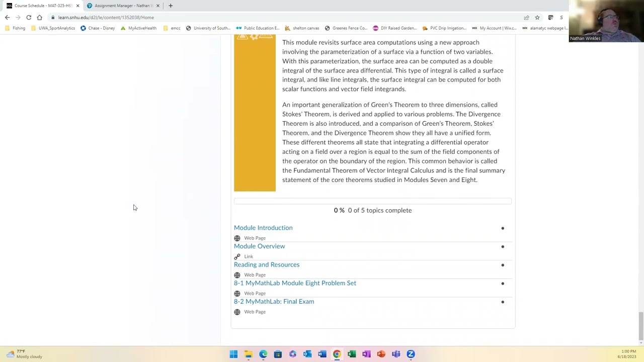Click the link icon under Module Overview
Viewport: 644px width, 362px height.
[237, 256]
